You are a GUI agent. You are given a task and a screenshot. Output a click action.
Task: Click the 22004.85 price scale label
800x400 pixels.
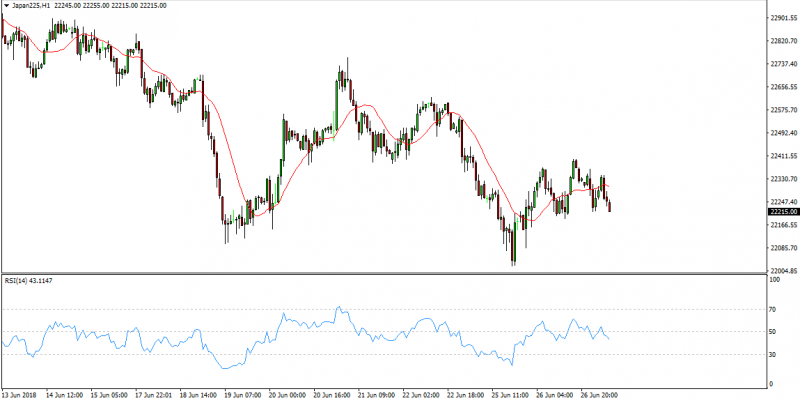782,271
